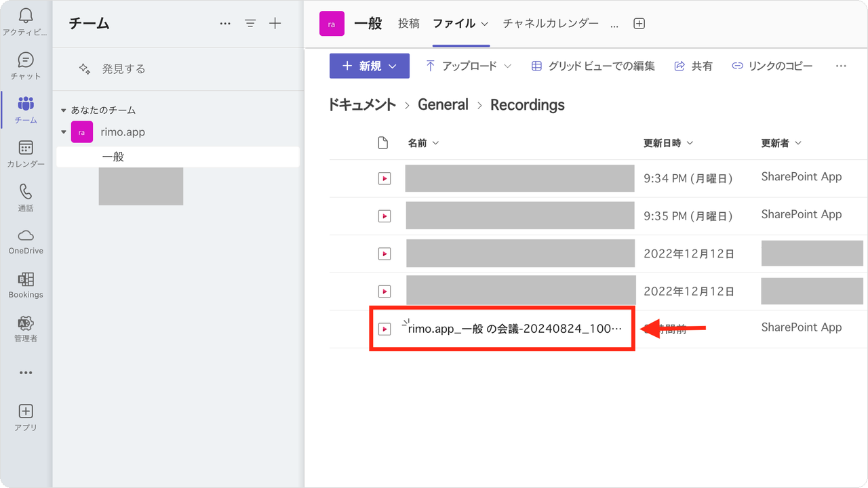Open the Calls phone icon

click(x=26, y=192)
